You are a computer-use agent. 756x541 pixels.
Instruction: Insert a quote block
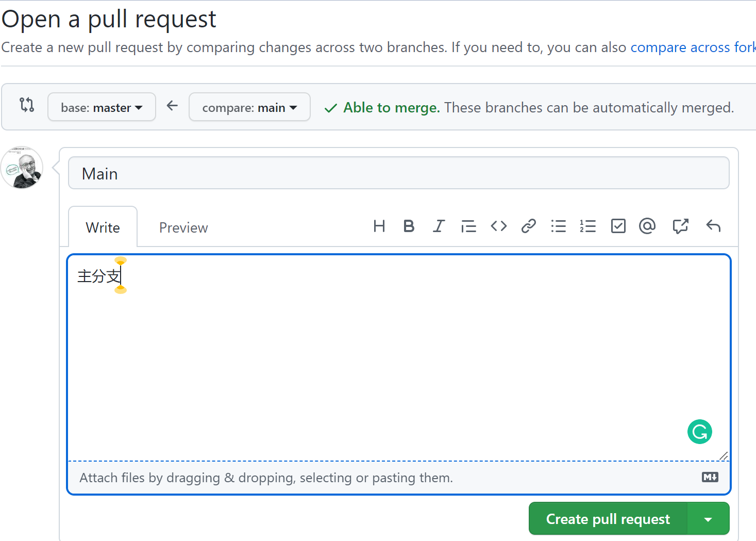point(468,226)
